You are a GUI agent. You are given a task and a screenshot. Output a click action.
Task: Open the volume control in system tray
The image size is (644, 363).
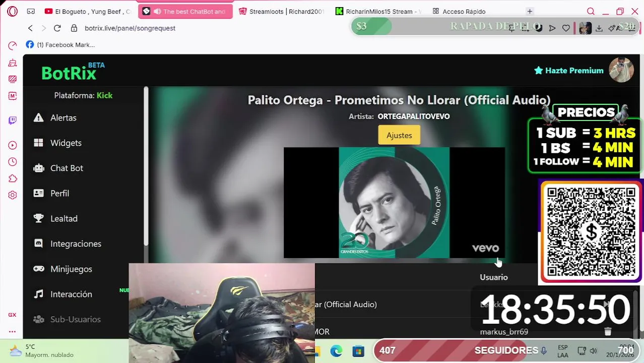click(x=593, y=351)
